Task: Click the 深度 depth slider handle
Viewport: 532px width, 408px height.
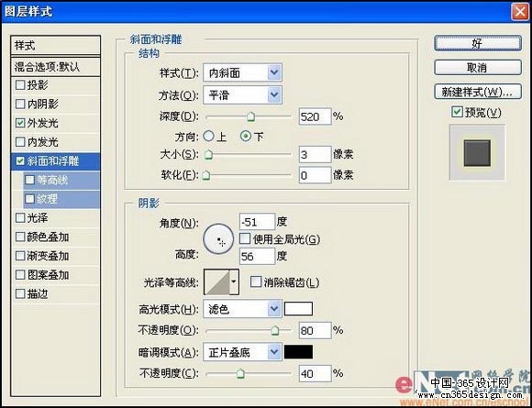Action: [250, 117]
